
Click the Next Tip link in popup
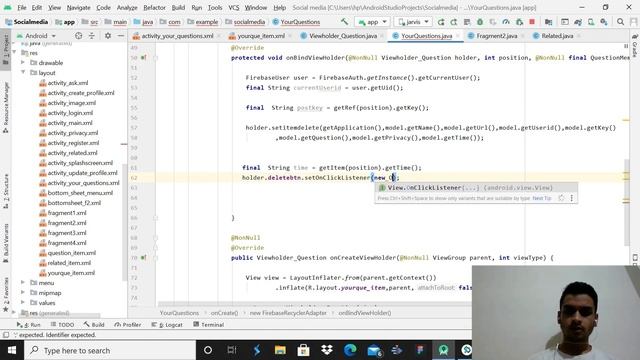(x=542, y=198)
